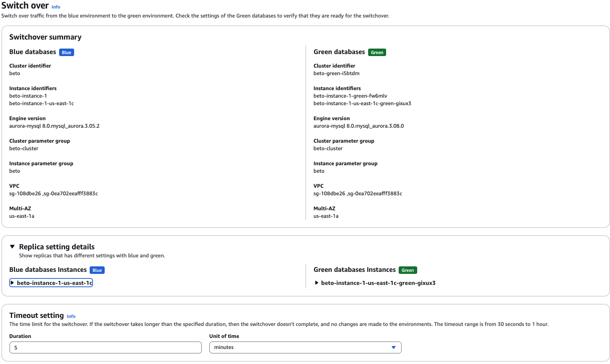Viewport: 610px width, 364px height.
Task: Click the green Multi-AZ us-east-1a value
Action: pyautogui.click(x=326, y=216)
